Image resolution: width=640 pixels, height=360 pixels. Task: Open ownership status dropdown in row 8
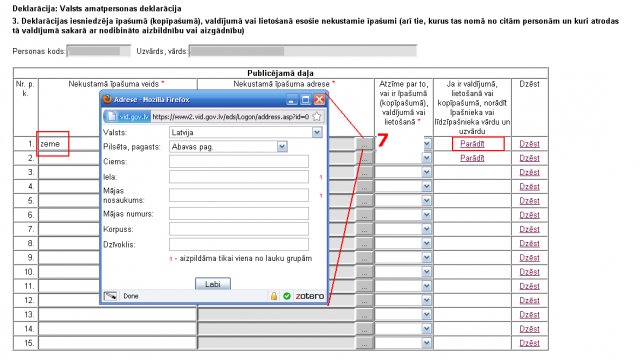pyautogui.click(x=427, y=243)
